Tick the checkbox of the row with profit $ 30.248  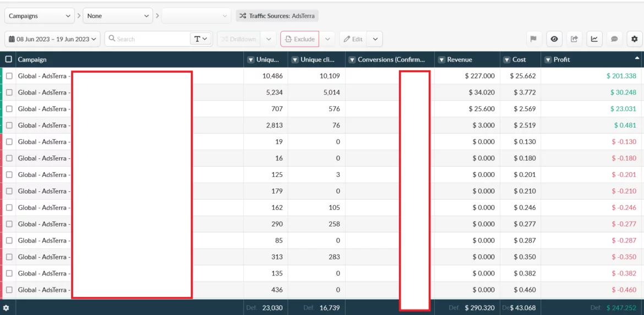pyautogui.click(x=9, y=92)
